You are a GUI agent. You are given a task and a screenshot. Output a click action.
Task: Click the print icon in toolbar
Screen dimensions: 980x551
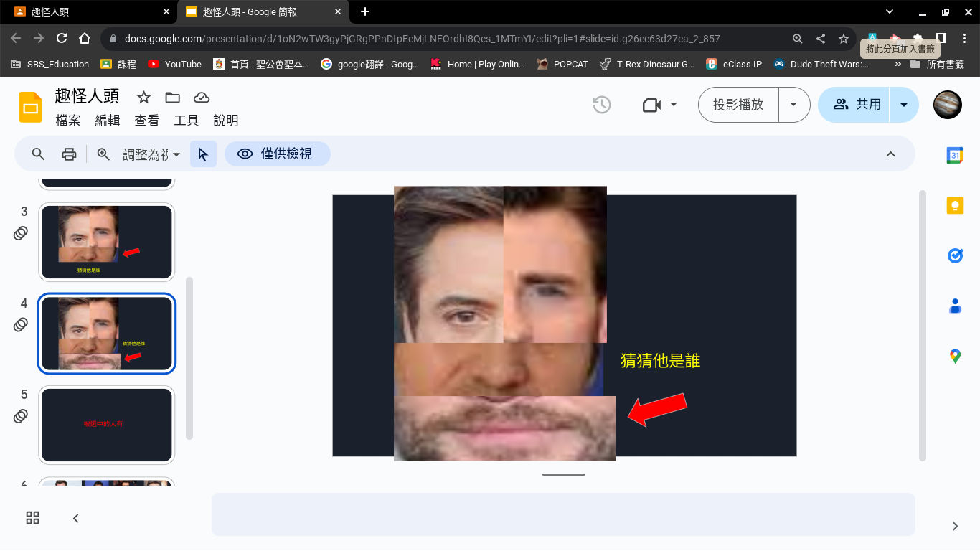coord(69,154)
